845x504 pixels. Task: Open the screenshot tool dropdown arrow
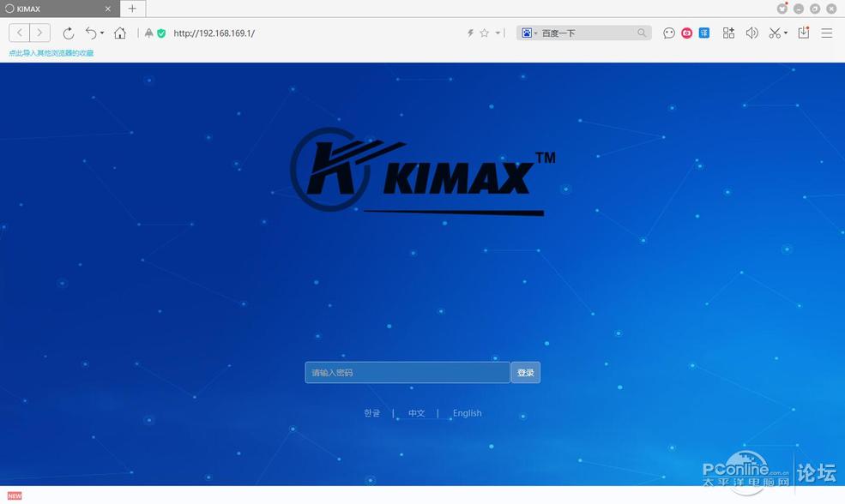click(783, 33)
